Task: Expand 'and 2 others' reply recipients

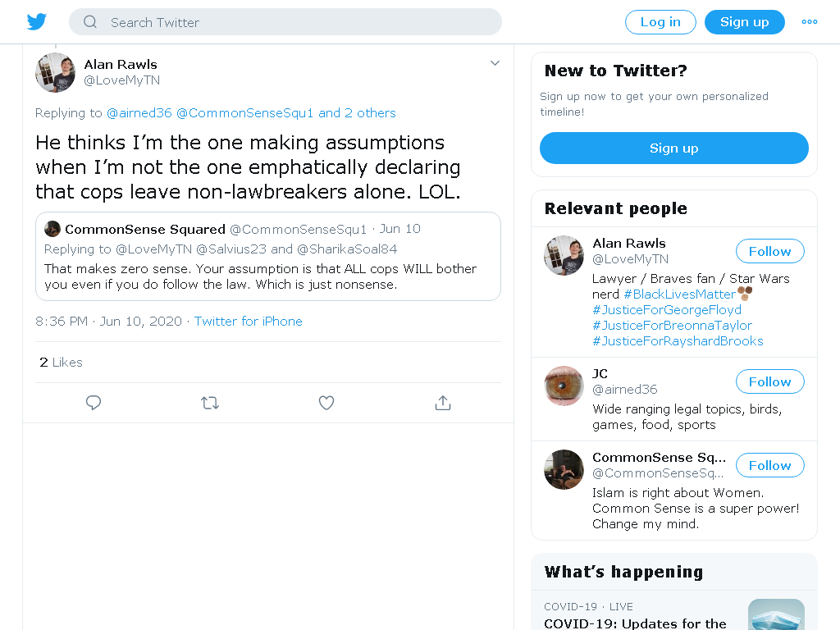Action: [x=357, y=113]
